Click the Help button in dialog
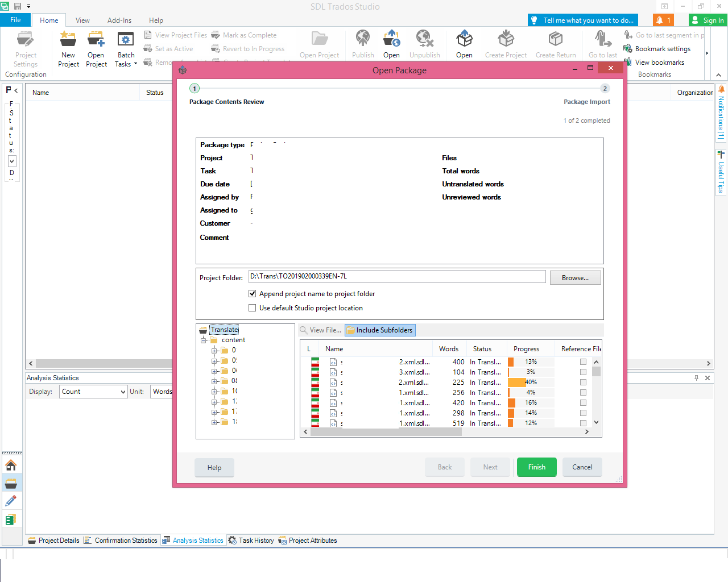 click(214, 468)
